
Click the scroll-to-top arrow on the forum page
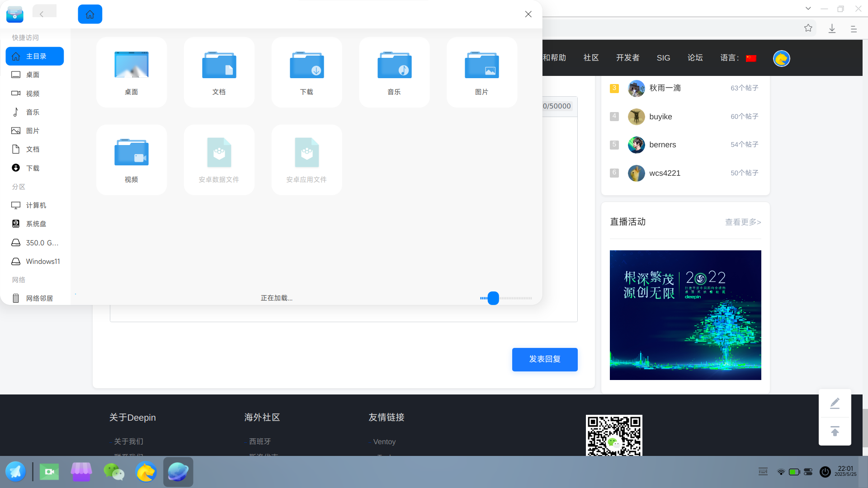click(835, 431)
